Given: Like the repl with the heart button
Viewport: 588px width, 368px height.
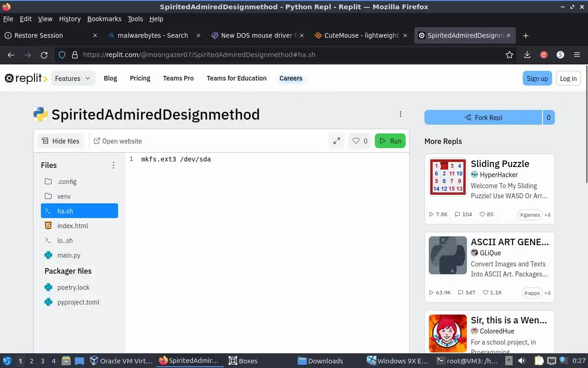Looking at the screenshot, I should point(360,141).
